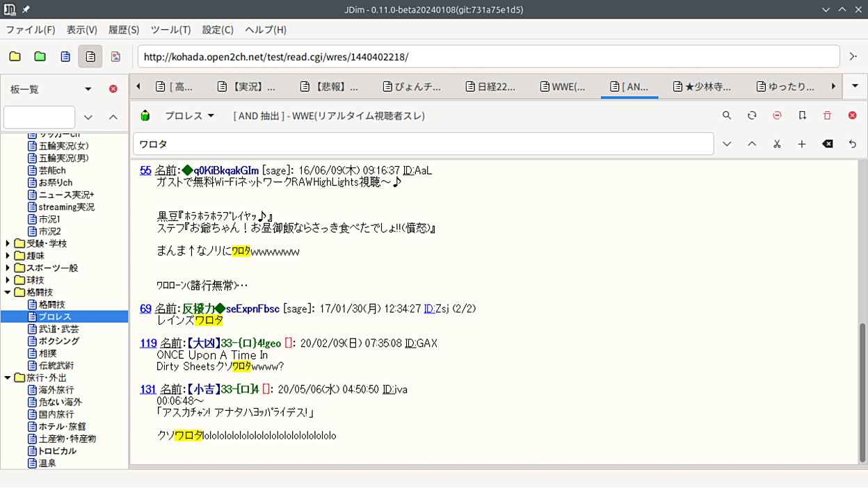The height and width of the screenshot is (488, 868).
Task: Toggle the thread view button in main toolbar
Action: 90,56
